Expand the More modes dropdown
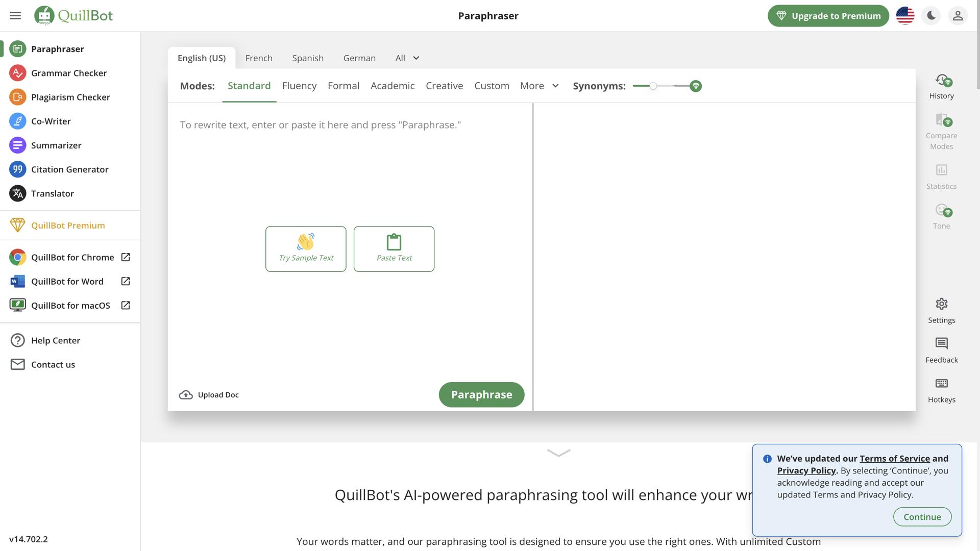Viewport: 980px width, 551px height. tap(539, 86)
